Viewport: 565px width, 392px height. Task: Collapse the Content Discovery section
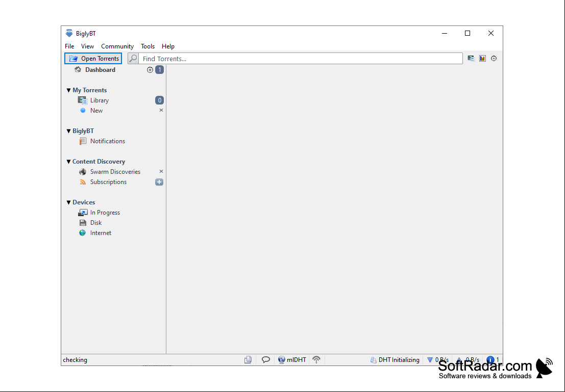coord(68,162)
